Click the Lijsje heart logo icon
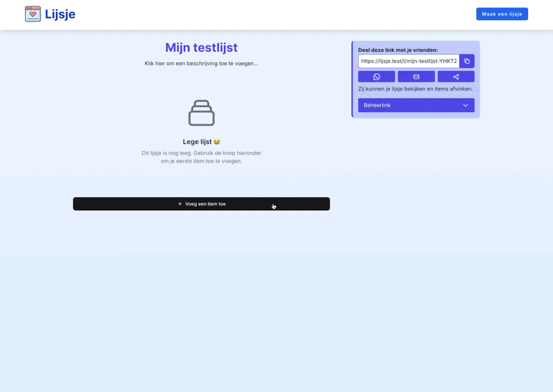The image size is (553, 392). coord(32,14)
